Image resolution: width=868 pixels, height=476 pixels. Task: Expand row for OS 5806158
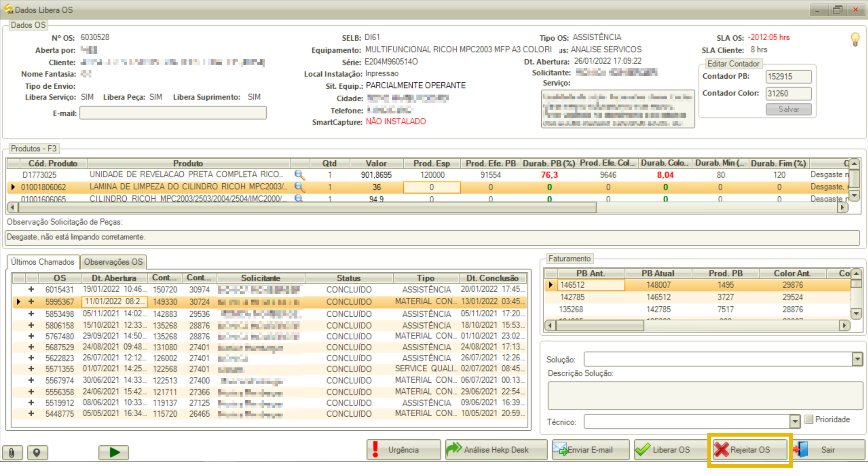click(31, 325)
